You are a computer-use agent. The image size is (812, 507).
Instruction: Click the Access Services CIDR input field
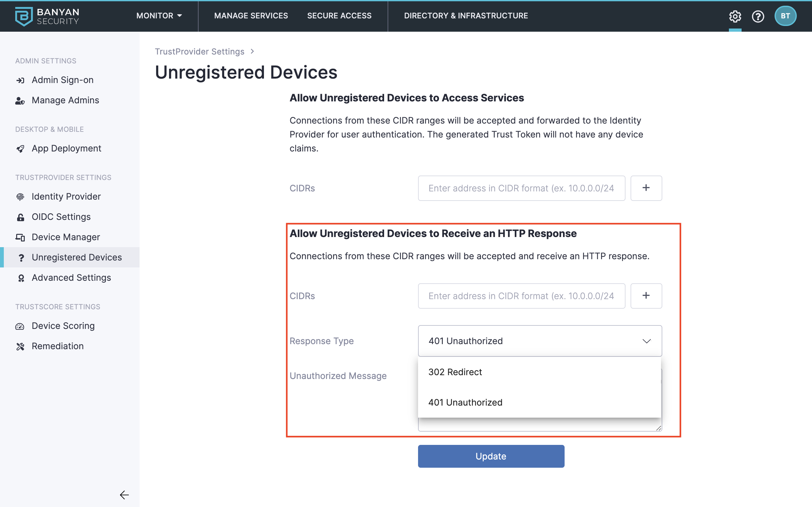tap(521, 188)
